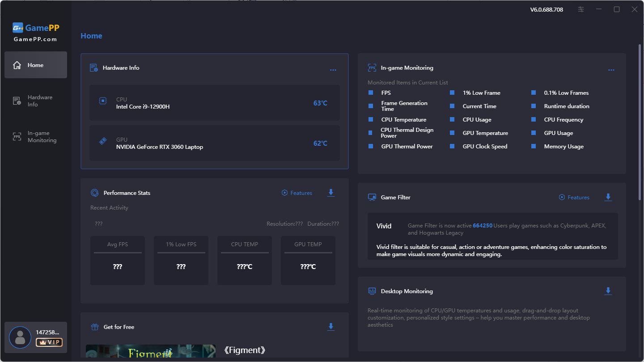Click the Hardware Info sidebar icon
The width and height of the screenshot is (644, 362).
coord(17,101)
